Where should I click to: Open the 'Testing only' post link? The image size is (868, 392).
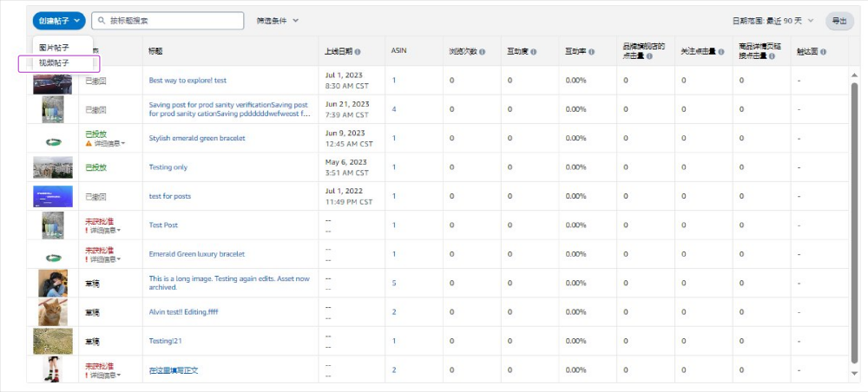pyautogui.click(x=168, y=167)
